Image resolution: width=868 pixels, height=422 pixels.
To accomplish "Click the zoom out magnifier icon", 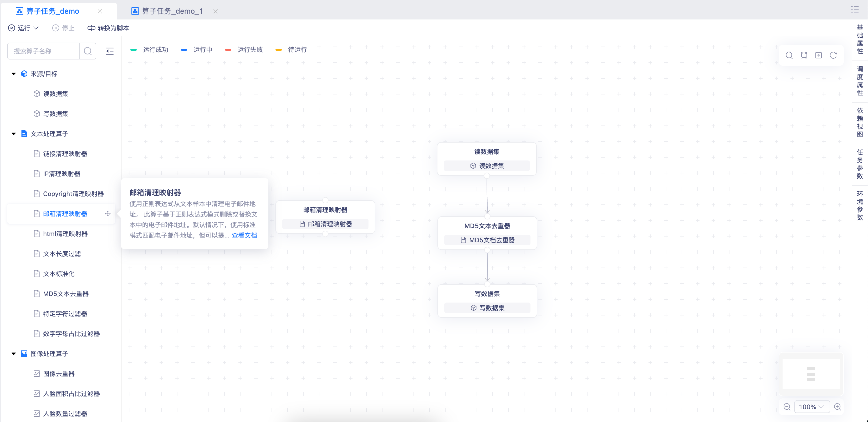I will pos(787,406).
